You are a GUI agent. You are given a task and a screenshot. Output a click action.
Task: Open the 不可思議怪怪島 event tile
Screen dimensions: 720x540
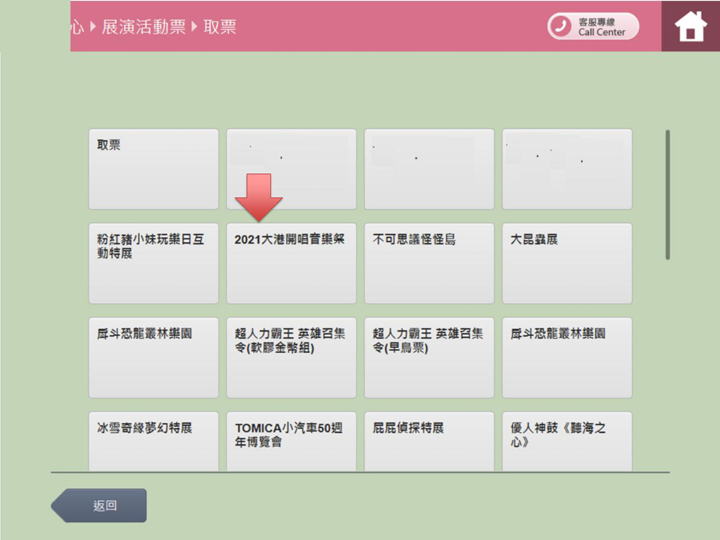tap(428, 263)
